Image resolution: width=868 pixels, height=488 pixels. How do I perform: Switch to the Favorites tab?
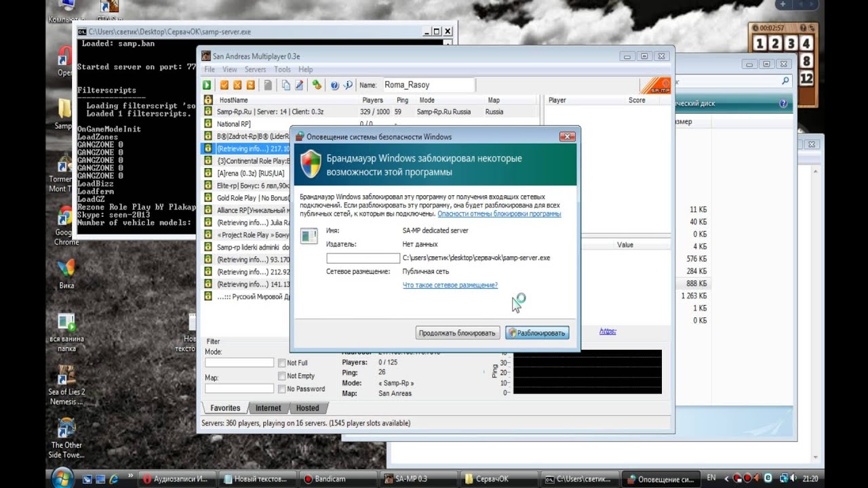tap(225, 408)
